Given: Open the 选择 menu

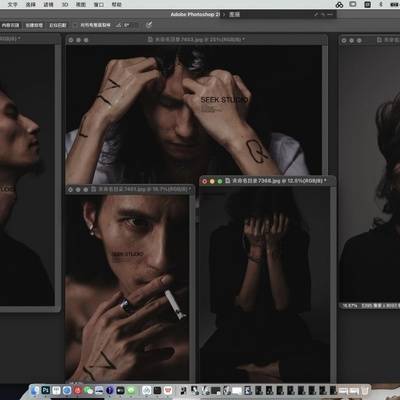Looking at the screenshot, I should [31, 4].
